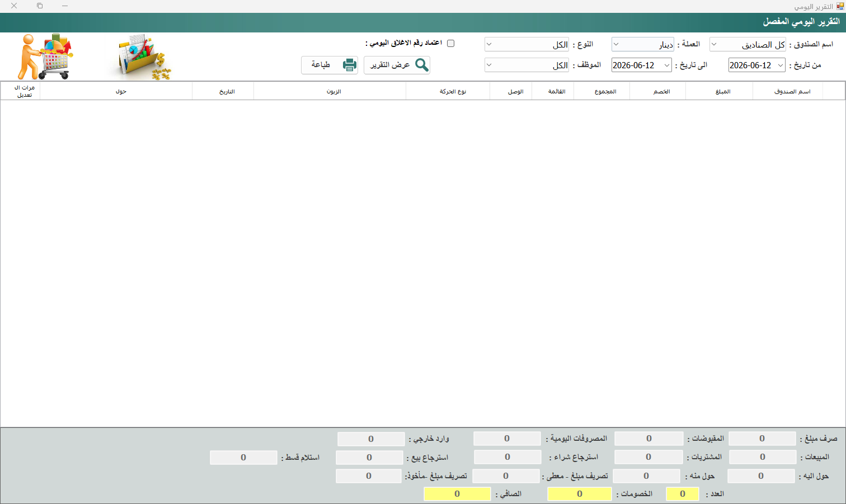Click the المشتريات value field
Viewport: 846px width, 504px height.
(x=648, y=457)
